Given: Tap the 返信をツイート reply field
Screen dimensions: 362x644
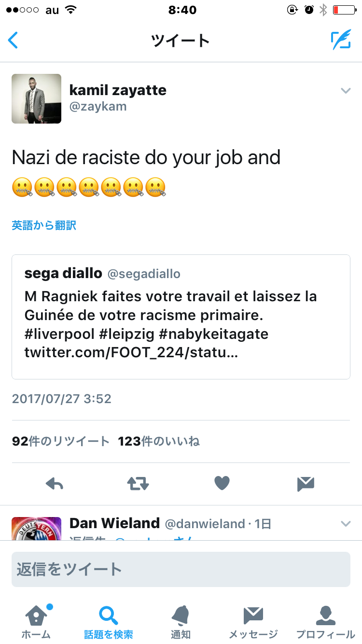Looking at the screenshot, I should pos(181,570).
